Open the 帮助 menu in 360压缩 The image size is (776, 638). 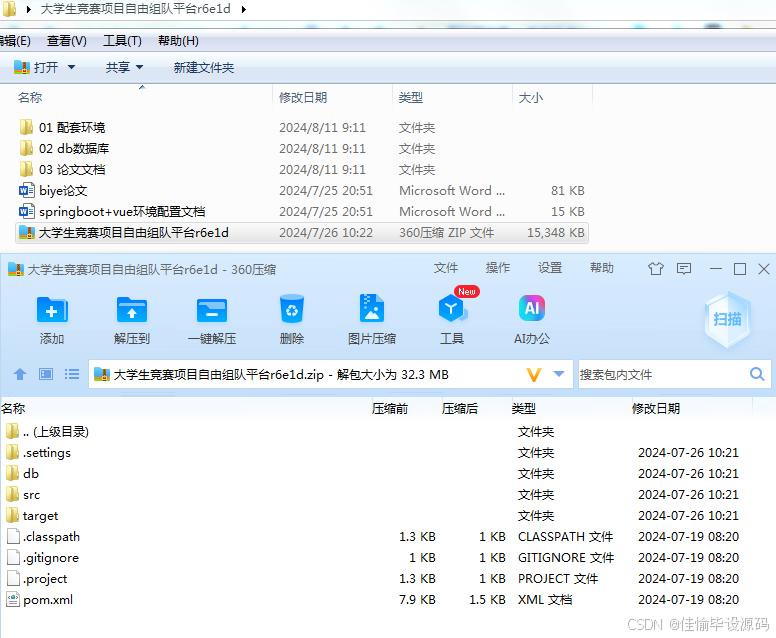[x=602, y=268]
